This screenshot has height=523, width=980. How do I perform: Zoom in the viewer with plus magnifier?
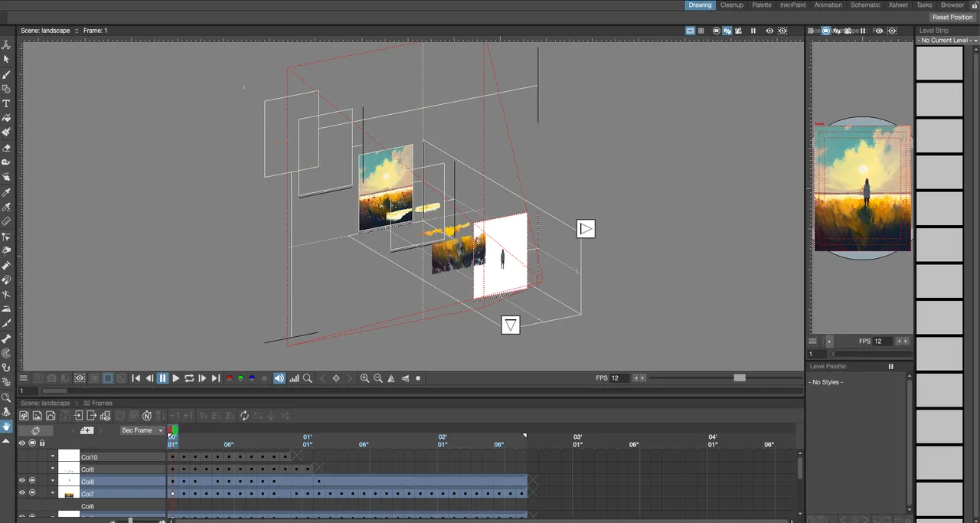[364, 378]
